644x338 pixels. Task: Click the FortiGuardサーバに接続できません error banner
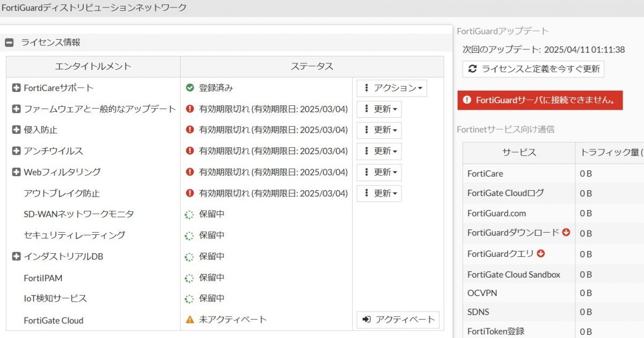tap(540, 100)
